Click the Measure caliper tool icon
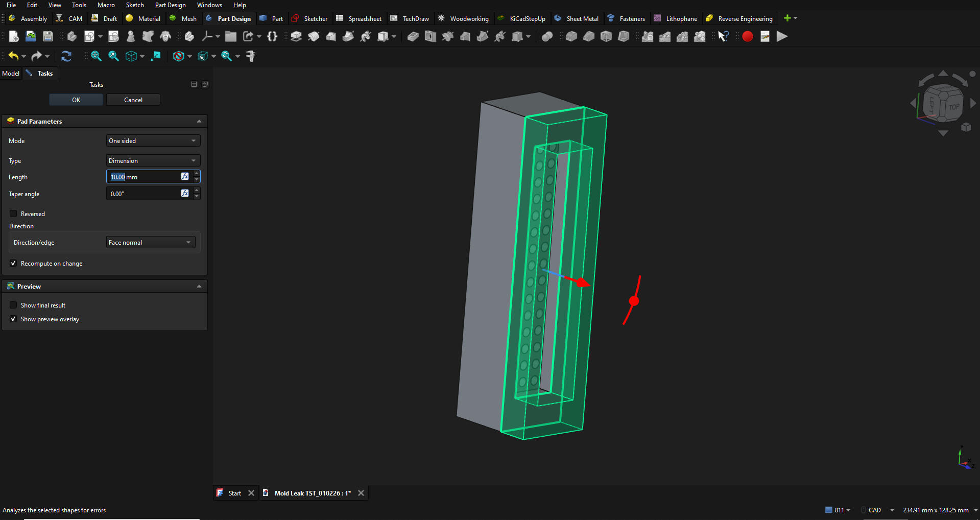980x520 pixels. [x=251, y=56]
